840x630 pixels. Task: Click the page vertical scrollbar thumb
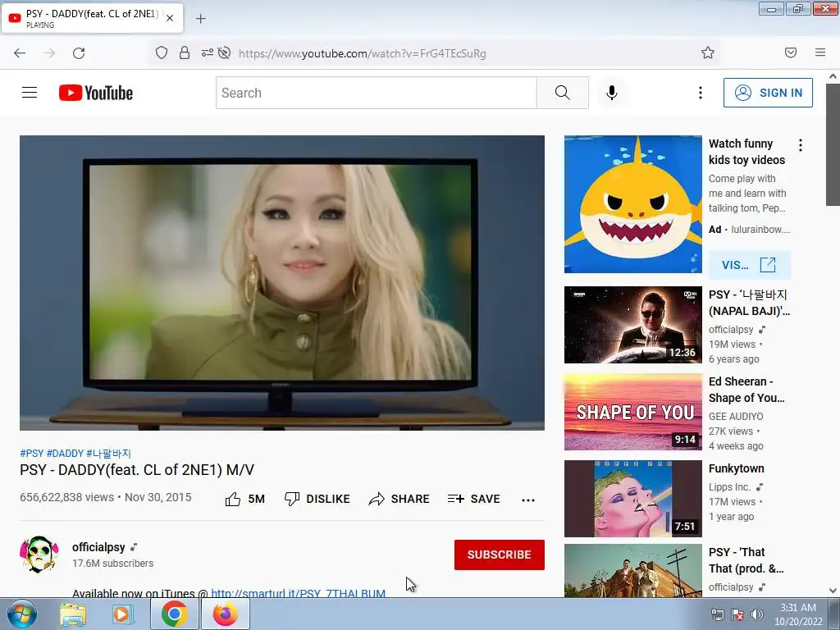click(x=833, y=144)
